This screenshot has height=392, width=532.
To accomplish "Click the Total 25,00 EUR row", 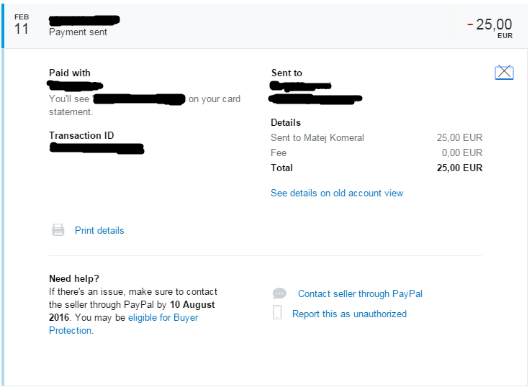I will point(376,168).
